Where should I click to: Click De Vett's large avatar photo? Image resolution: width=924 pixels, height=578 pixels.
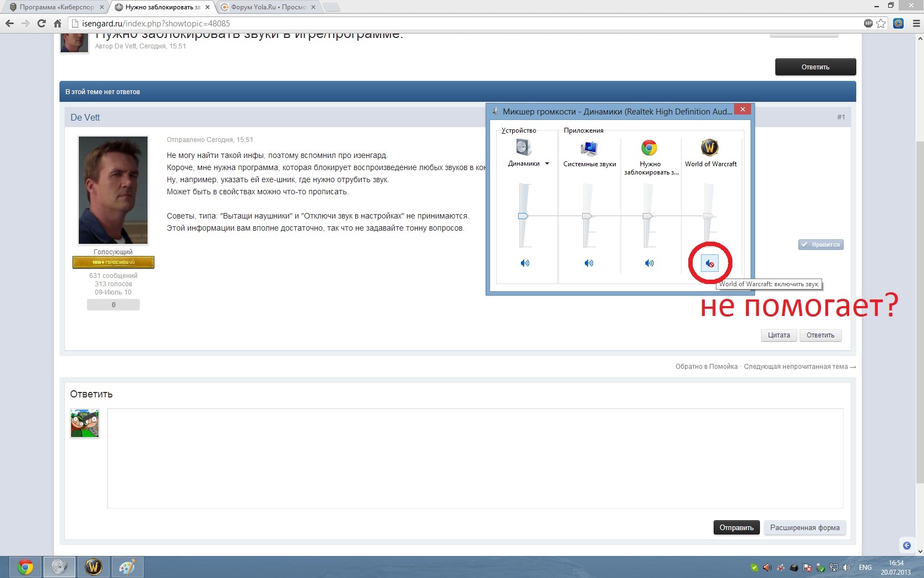click(x=113, y=190)
